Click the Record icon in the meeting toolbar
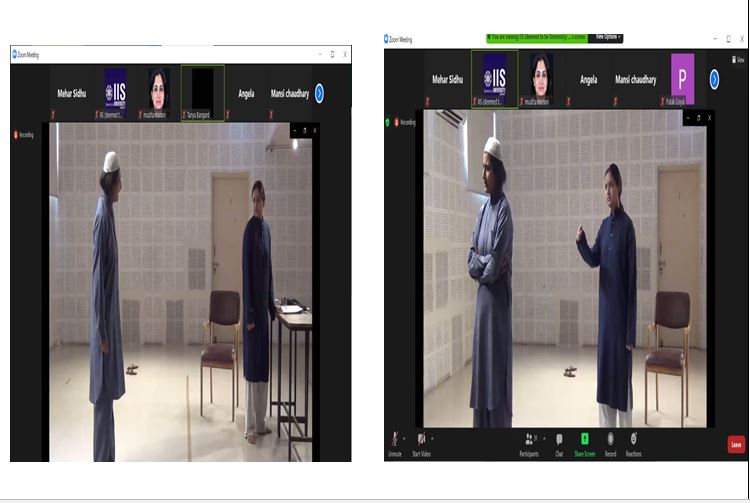750x503 pixels. pyautogui.click(x=610, y=440)
